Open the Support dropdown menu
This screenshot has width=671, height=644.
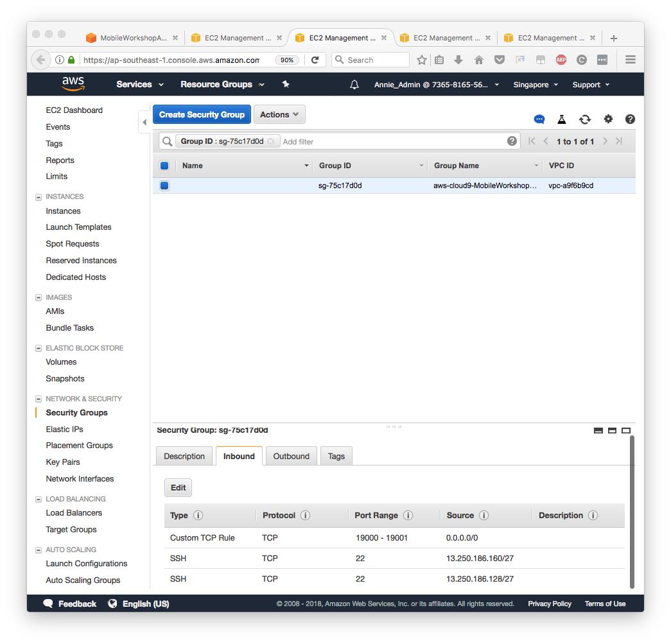pyautogui.click(x=591, y=85)
